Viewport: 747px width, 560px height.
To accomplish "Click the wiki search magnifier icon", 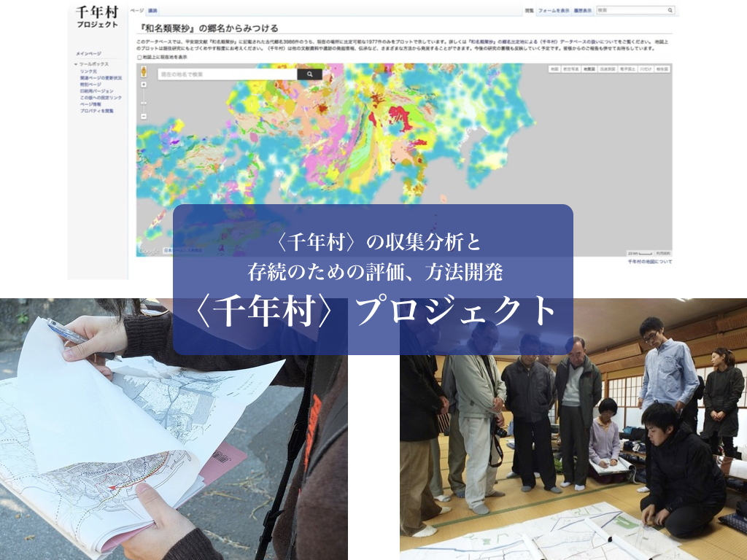I will click(x=670, y=11).
